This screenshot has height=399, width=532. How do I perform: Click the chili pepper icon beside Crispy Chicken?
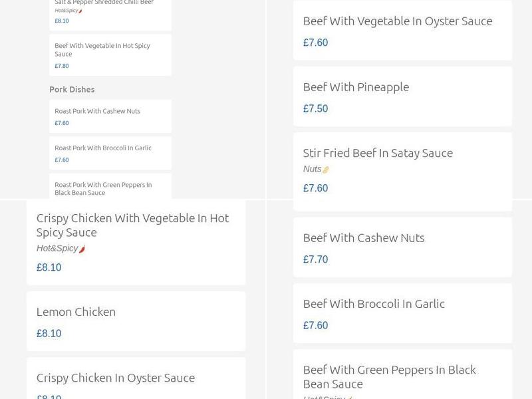(82, 247)
